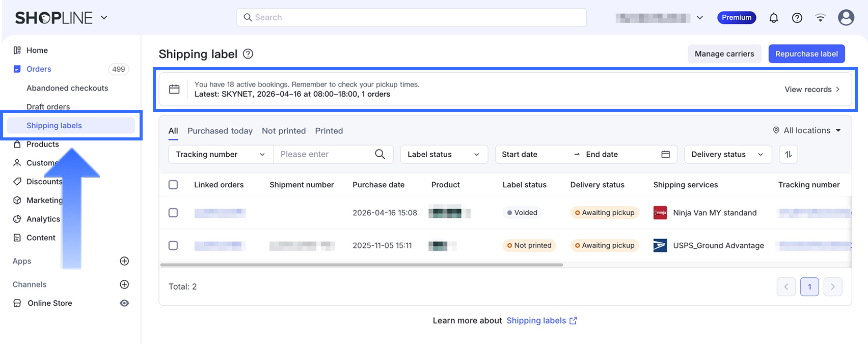Click the search magnifier in tracking field
868x344 pixels.
coord(380,154)
